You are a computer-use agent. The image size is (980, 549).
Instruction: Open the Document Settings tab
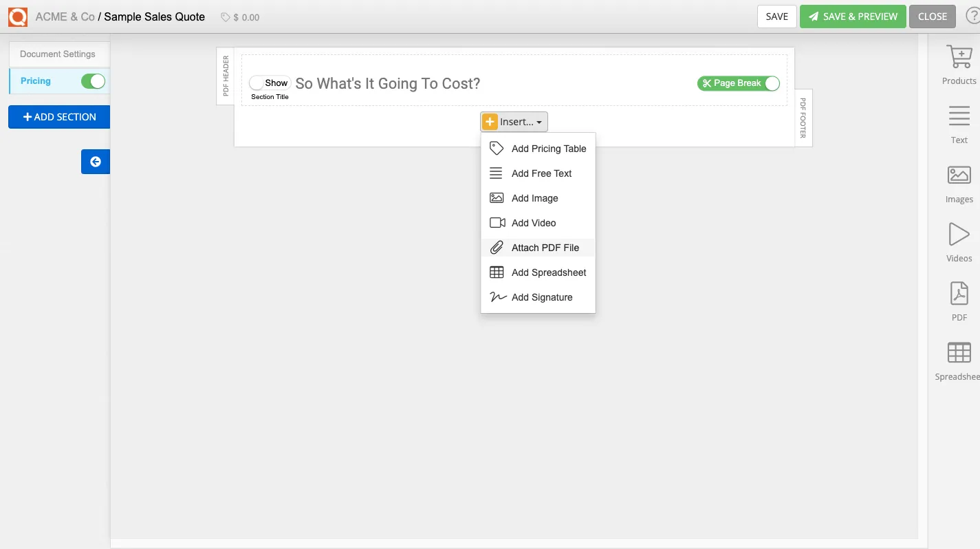(58, 54)
